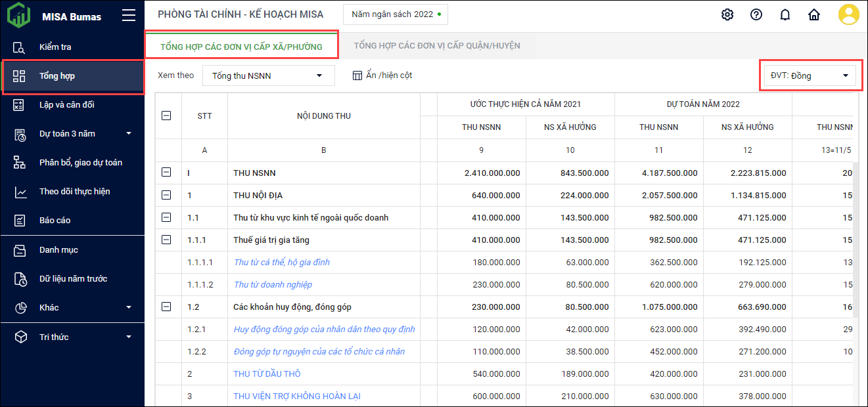Select Phân bổ, giao dự toán menu item
The height and width of the screenshot is (407, 868).
(x=80, y=163)
